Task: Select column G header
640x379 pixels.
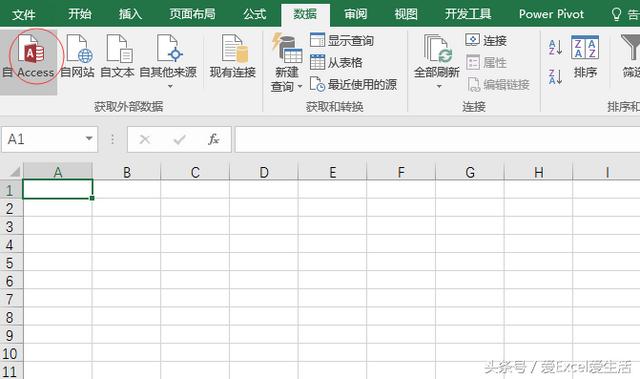Action: [x=470, y=172]
